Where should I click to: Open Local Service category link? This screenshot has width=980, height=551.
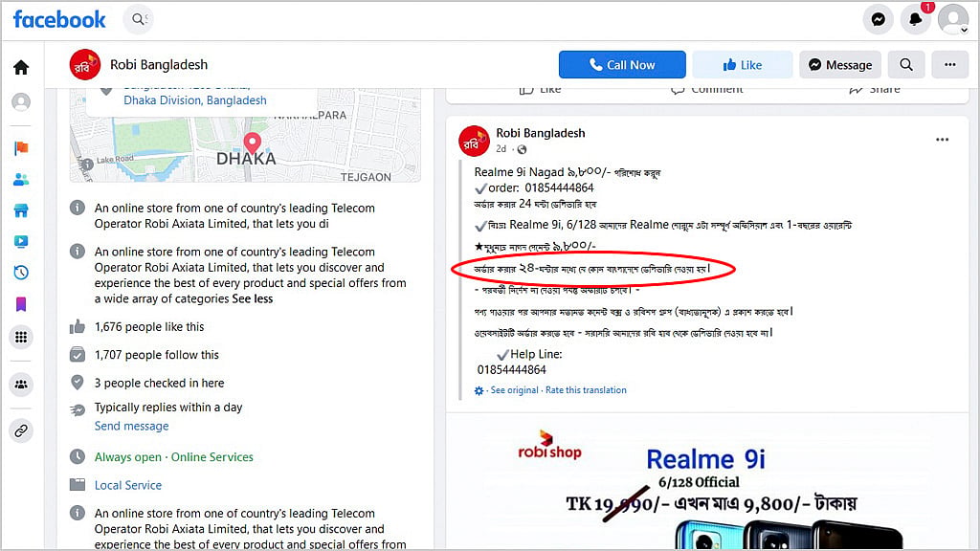[x=128, y=485]
